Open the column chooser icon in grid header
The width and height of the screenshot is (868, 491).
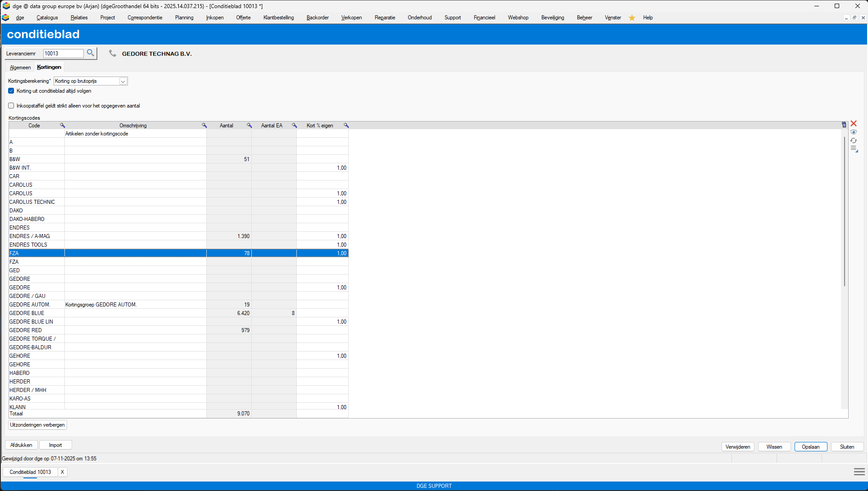click(x=844, y=125)
